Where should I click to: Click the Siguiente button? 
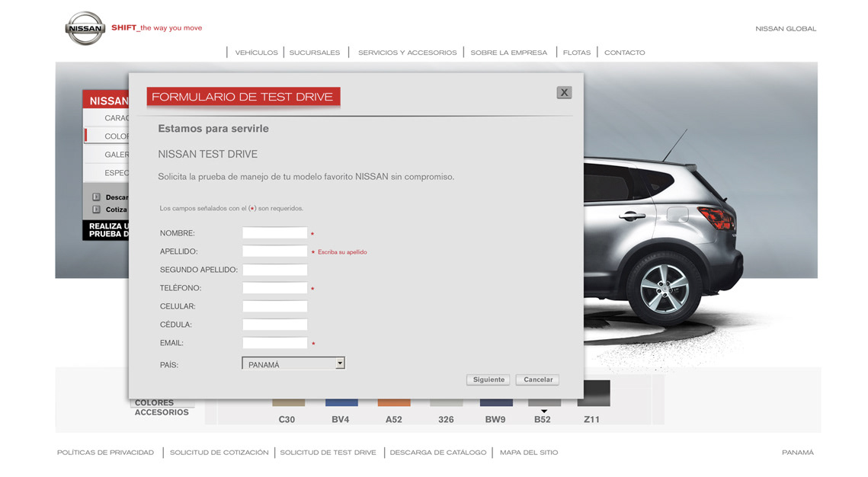pyautogui.click(x=488, y=379)
